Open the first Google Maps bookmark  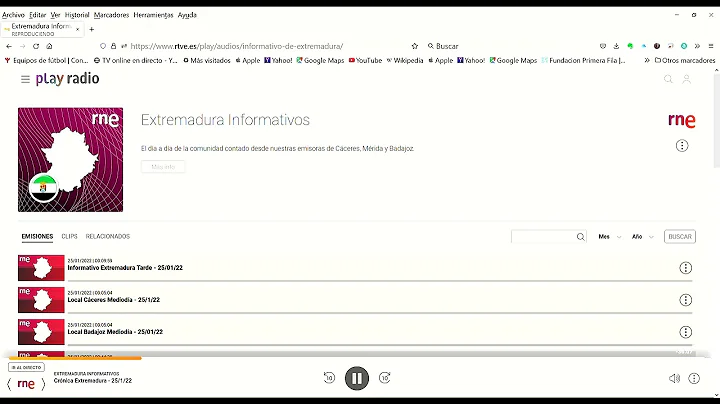(x=320, y=60)
